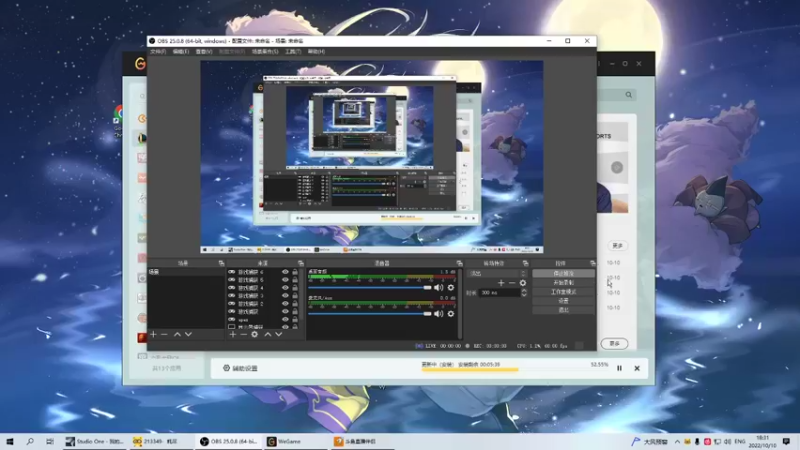Open the 淡出 transition type dropdown
800x450 pixels.
(497, 273)
